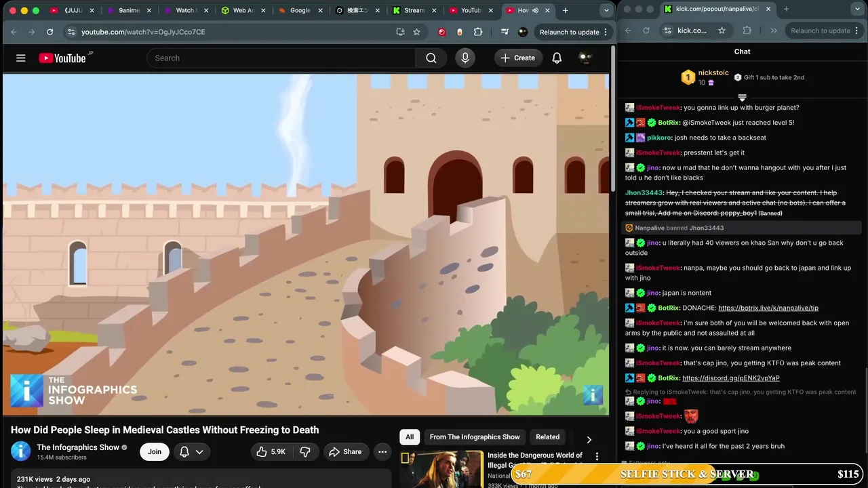Show hidden toolbar items chevron in Kick window

pyautogui.click(x=774, y=30)
